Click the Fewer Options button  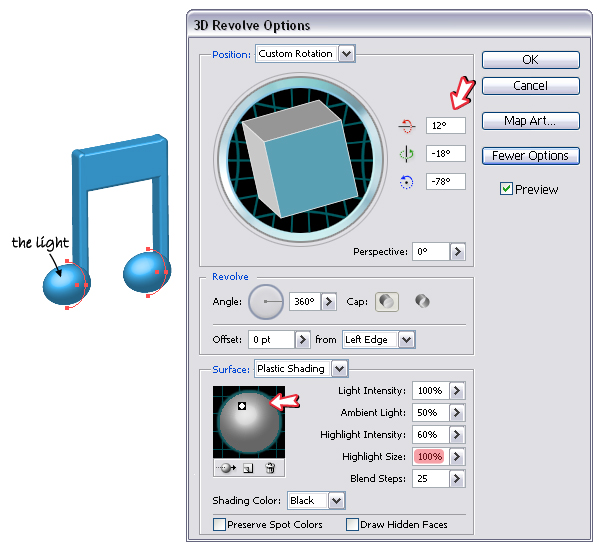pyautogui.click(x=530, y=156)
